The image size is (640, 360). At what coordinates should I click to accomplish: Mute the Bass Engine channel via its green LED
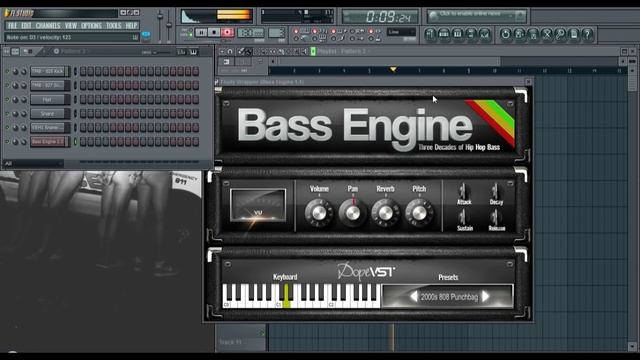(x=7, y=142)
